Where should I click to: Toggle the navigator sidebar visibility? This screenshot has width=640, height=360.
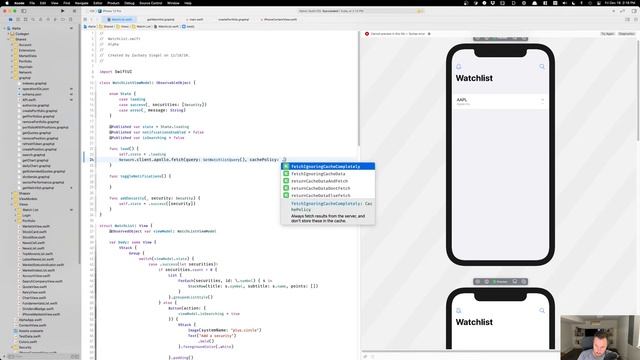(x=24, y=11)
